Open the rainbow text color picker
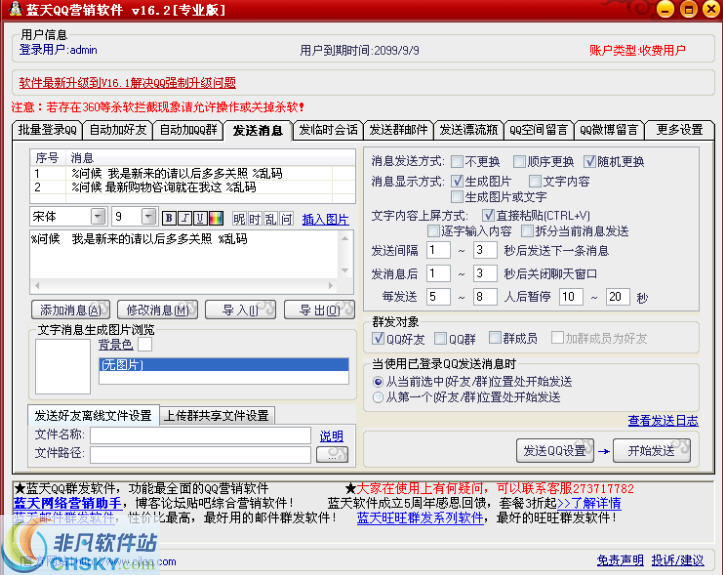The height and width of the screenshot is (575, 723). click(216, 218)
